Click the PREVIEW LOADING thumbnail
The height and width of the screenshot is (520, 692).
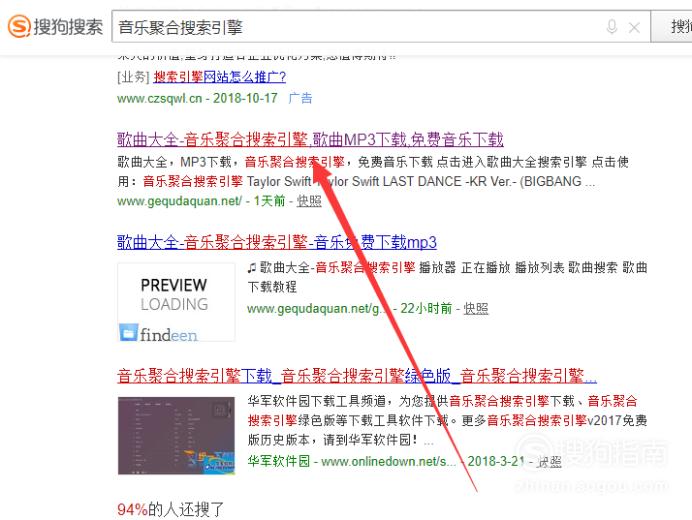click(176, 302)
